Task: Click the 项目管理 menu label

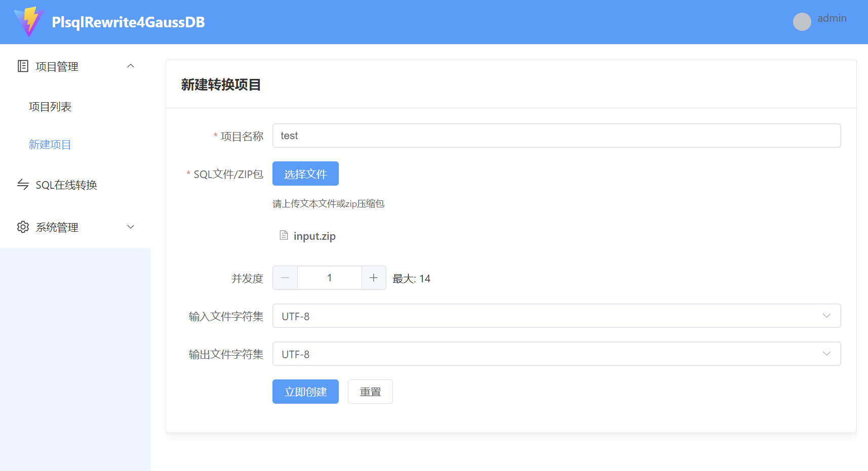Action: coord(57,67)
